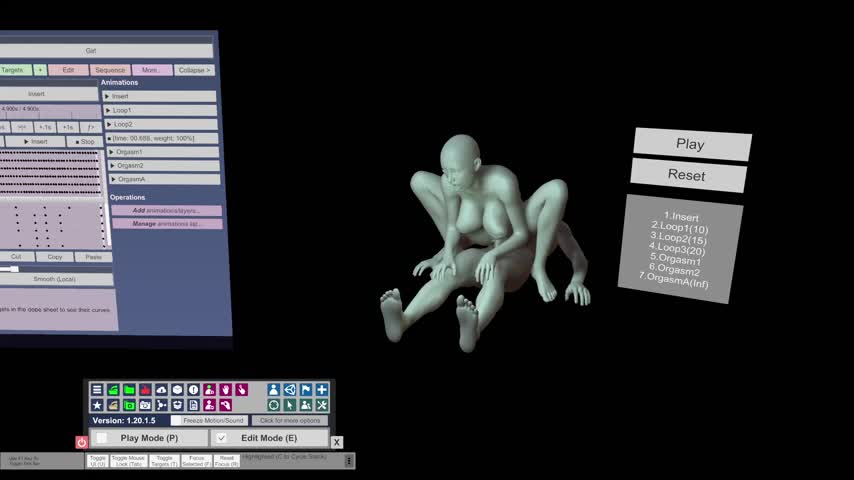This screenshot has height=480, width=854.
Task: Click the magenta add-person icon
Action: (x=209, y=390)
